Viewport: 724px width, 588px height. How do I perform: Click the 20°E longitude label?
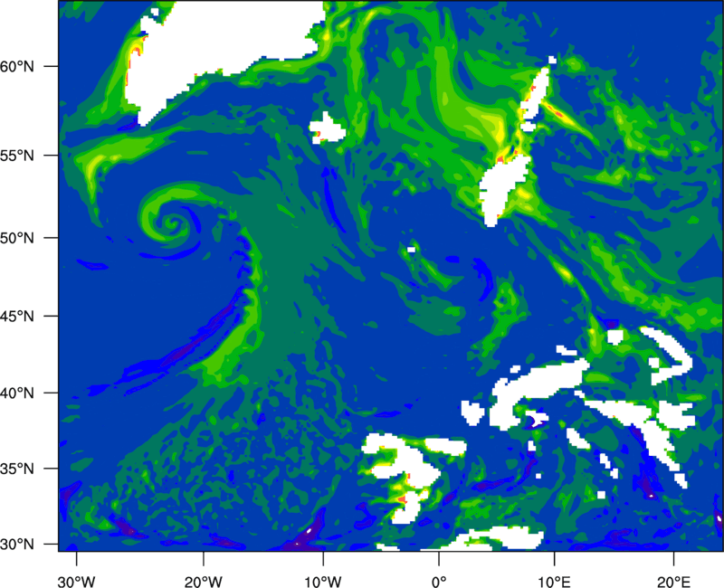coord(673,582)
